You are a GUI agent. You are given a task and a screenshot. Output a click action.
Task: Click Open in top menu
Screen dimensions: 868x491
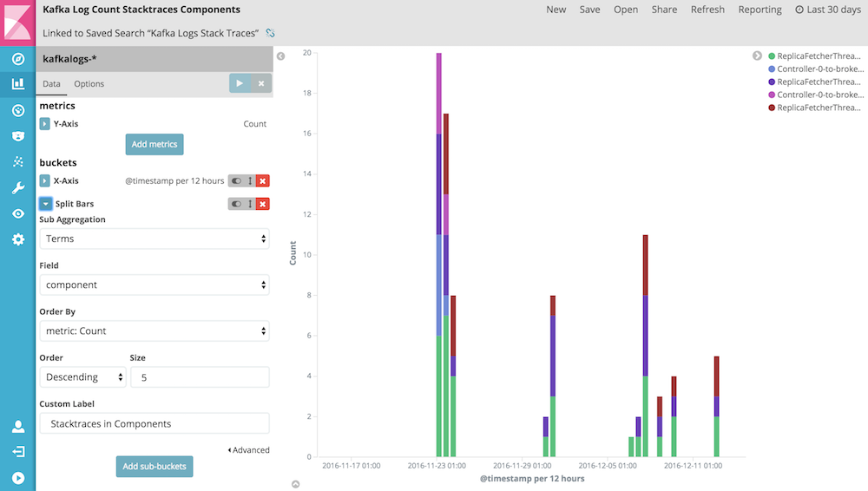pos(626,10)
